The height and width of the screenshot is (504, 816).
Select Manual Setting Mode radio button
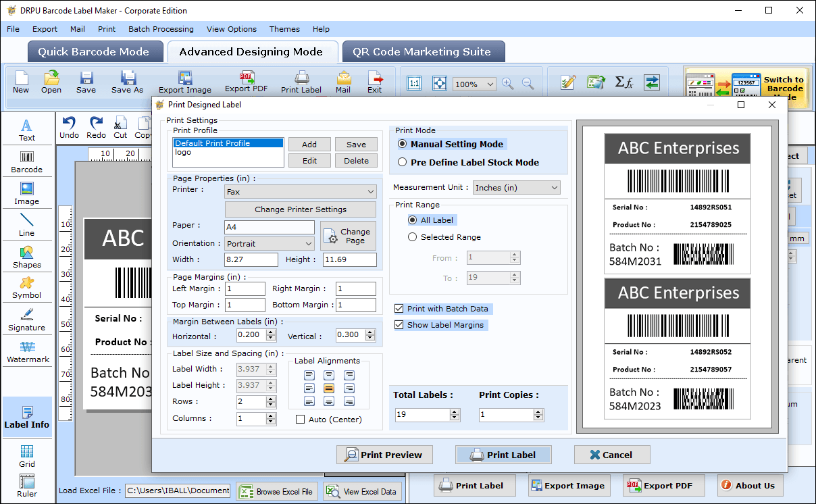click(x=403, y=144)
